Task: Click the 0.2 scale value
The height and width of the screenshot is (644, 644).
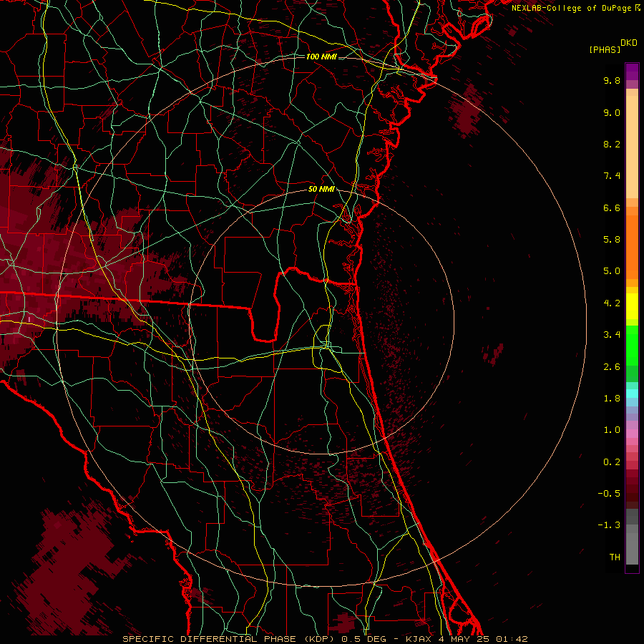Action: click(612, 462)
